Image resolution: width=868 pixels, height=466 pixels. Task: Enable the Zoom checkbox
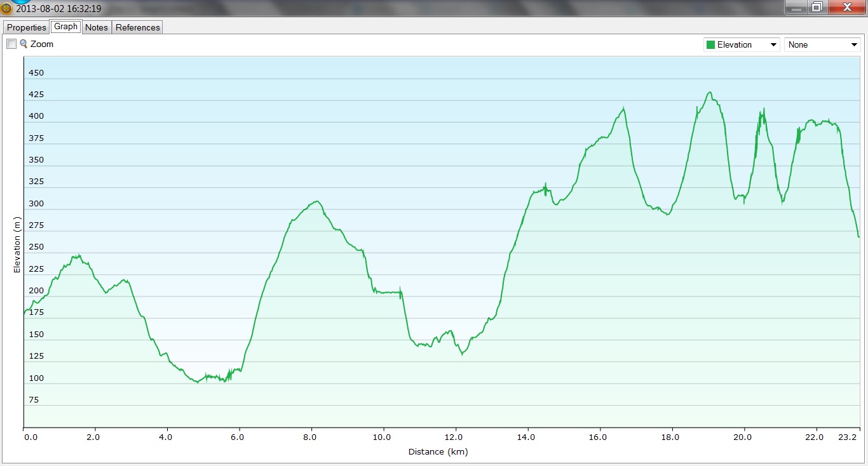pyautogui.click(x=11, y=44)
